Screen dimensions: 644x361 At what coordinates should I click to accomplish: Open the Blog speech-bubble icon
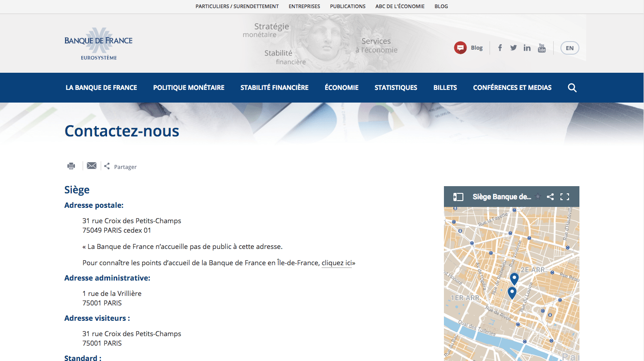(x=460, y=48)
